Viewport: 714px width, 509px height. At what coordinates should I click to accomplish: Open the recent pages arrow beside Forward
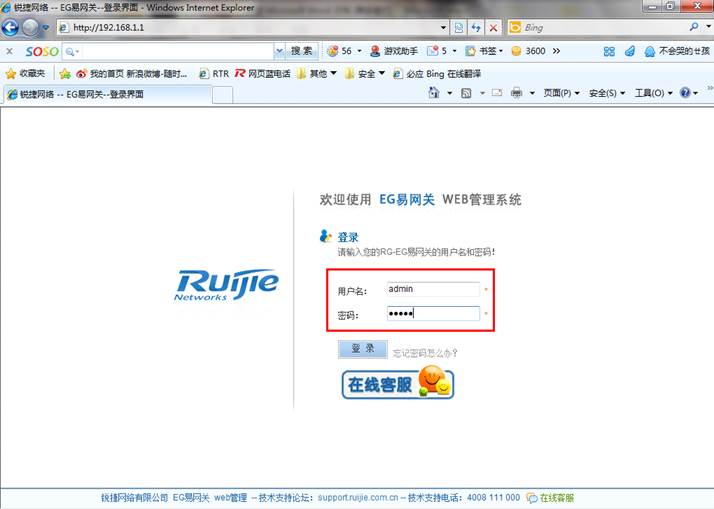tap(46, 27)
